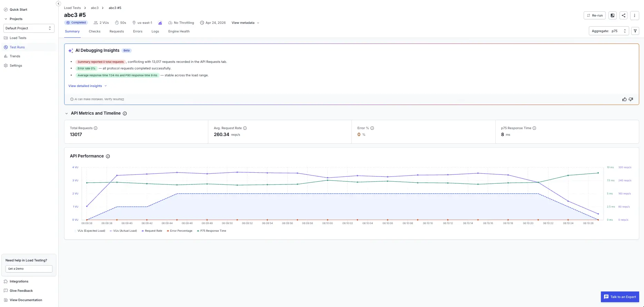The image size is (644, 307).
Task: Open Test Runs in sidebar
Action: (x=14, y=47)
